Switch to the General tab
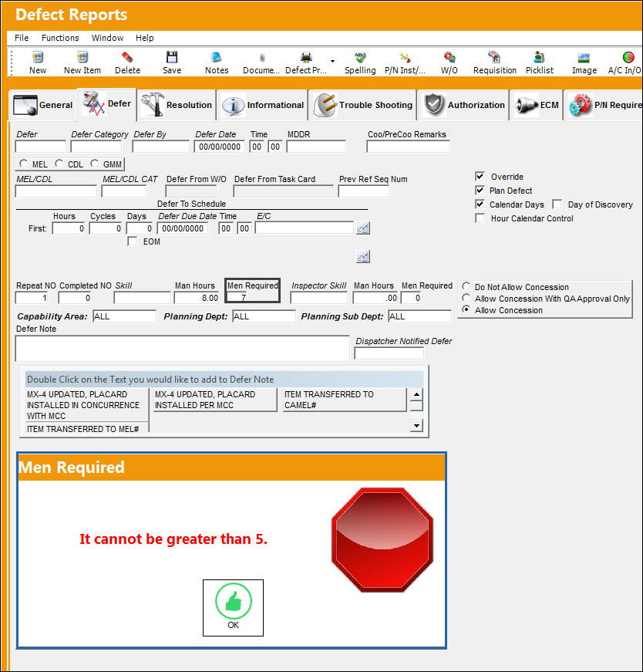 43,105
